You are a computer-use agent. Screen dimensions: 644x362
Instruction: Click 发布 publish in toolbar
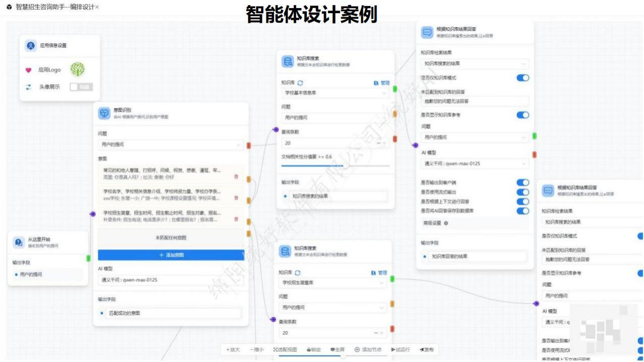[426, 349]
